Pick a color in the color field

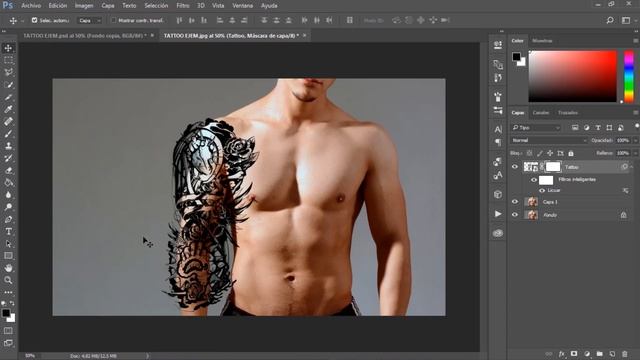pos(573,76)
